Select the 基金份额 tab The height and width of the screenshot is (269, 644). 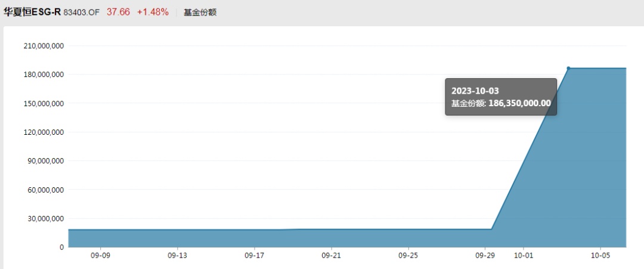pyautogui.click(x=200, y=13)
